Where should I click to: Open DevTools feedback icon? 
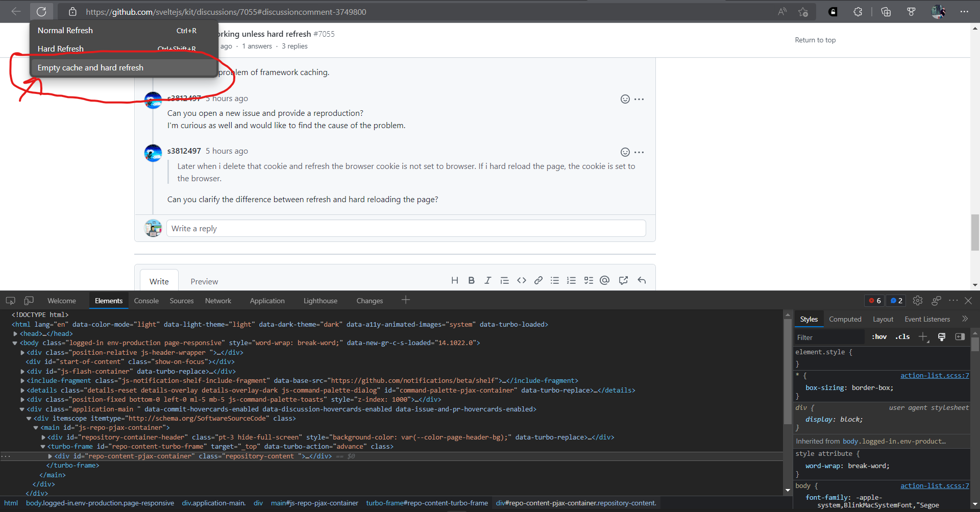tap(936, 301)
